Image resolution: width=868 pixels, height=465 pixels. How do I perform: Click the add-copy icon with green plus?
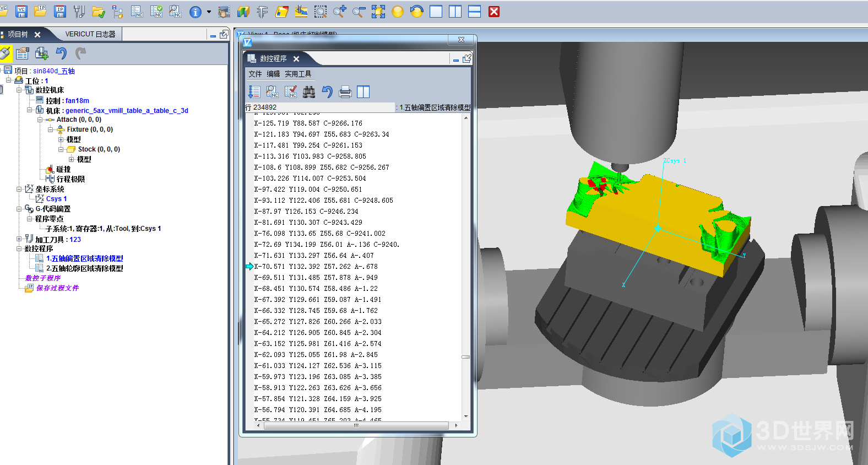[41, 53]
